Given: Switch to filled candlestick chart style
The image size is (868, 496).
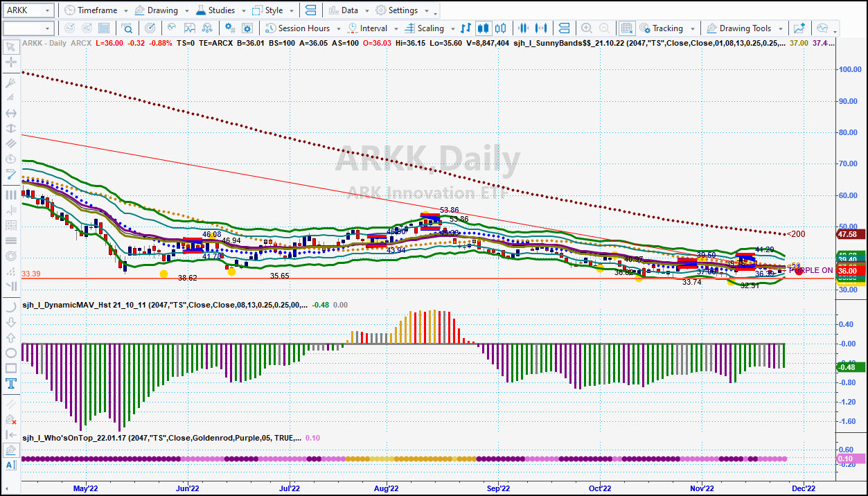Looking at the screenshot, I should click(483, 28).
